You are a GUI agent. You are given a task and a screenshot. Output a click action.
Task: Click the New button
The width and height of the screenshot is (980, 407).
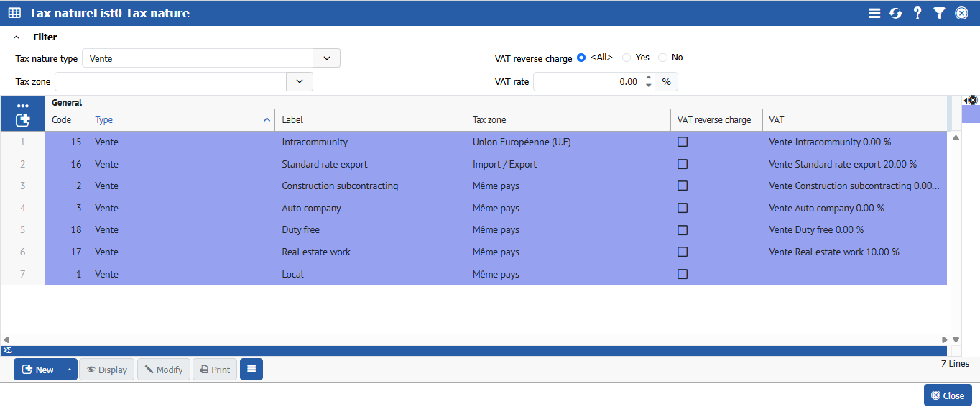tap(38, 370)
